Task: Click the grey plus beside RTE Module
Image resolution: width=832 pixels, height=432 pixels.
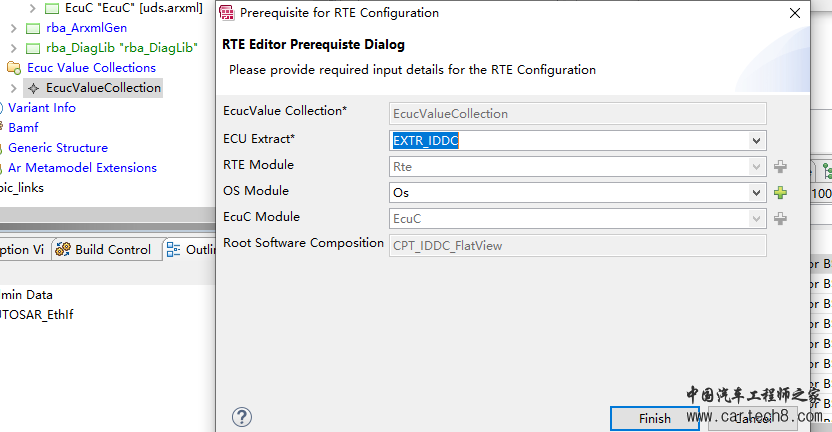Action: point(780,167)
